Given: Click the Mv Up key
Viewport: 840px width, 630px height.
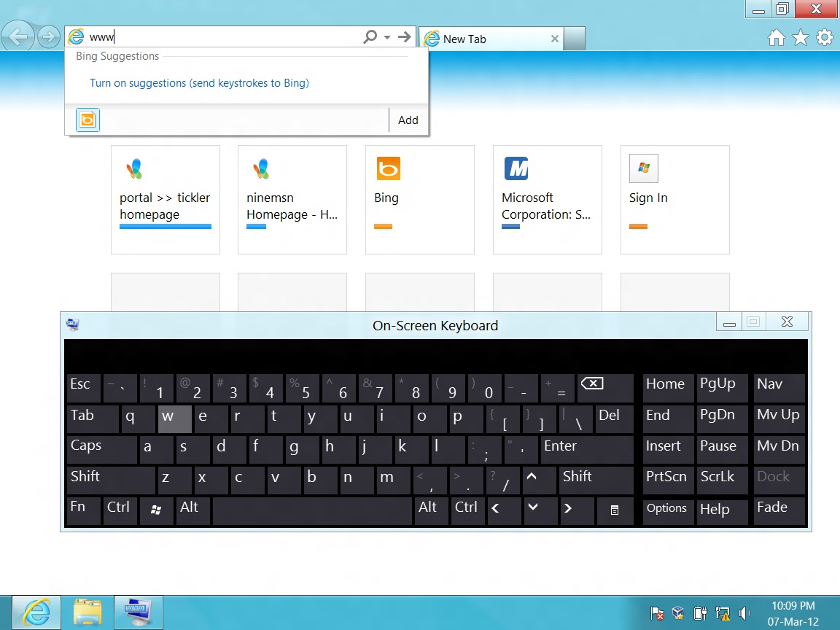Looking at the screenshot, I should click(x=779, y=419).
